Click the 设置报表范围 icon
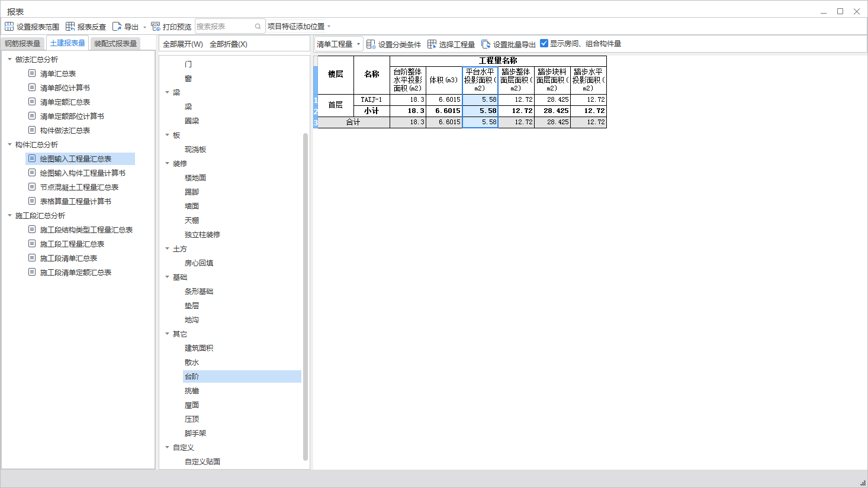The height and width of the screenshot is (488, 868). click(9, 27)
